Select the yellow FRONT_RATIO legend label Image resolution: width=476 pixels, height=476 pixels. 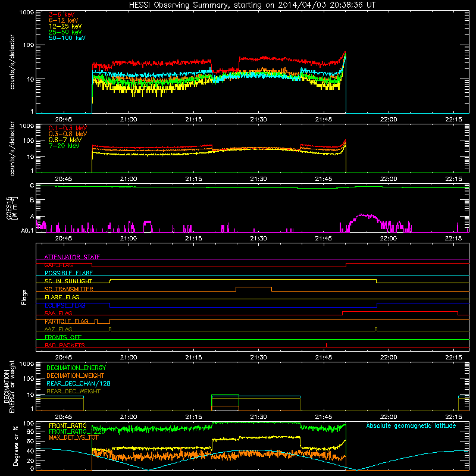[68, 425]
